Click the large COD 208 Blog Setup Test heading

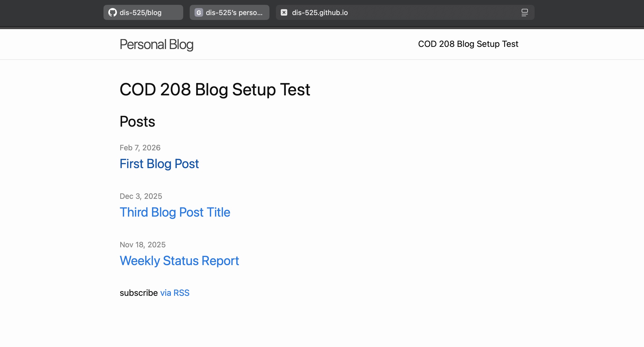pyautogui.click(x=215, y=89)
